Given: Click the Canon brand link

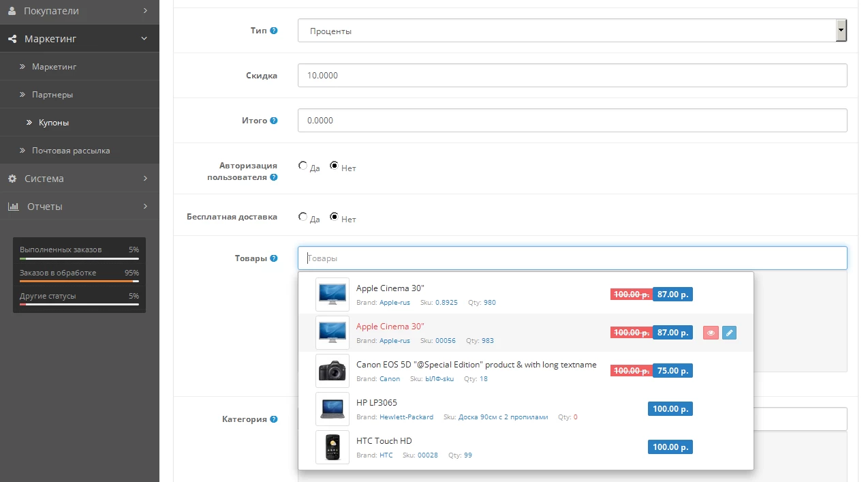Looking at the screenshot, I should coord(390,379).
